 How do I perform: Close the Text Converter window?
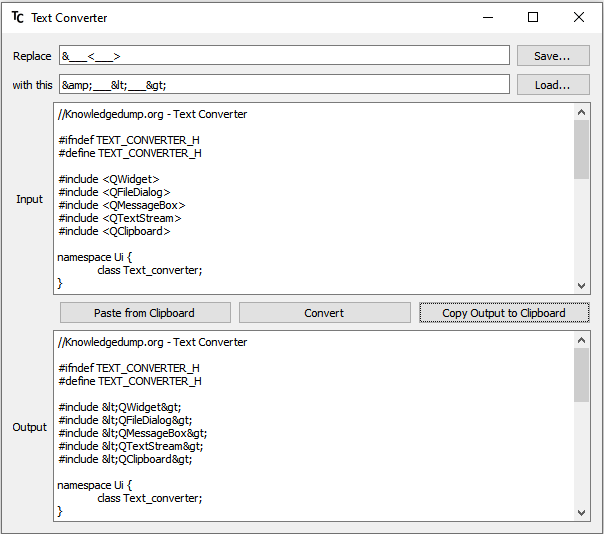(x=579, y=17)
